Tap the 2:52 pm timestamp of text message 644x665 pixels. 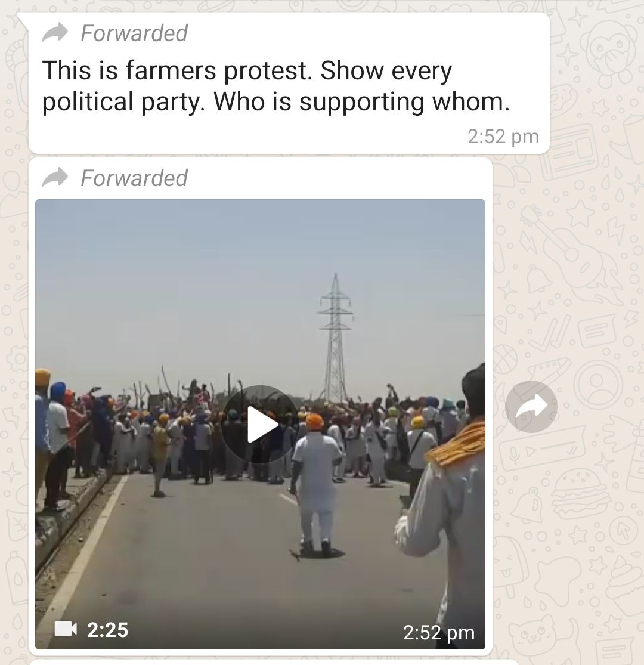pos(503,137)
